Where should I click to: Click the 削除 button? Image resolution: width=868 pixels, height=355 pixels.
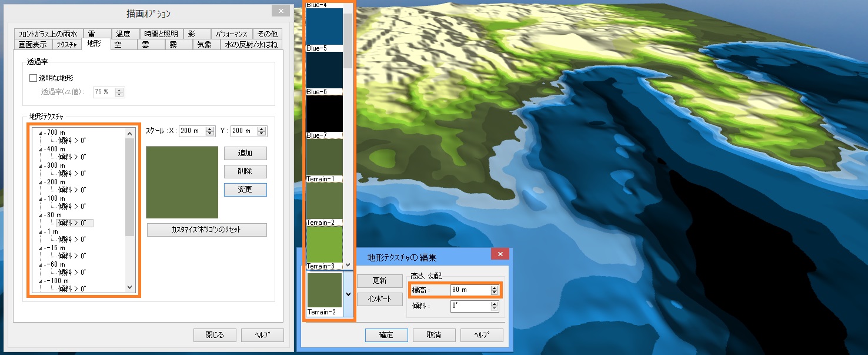pos(245,172)
